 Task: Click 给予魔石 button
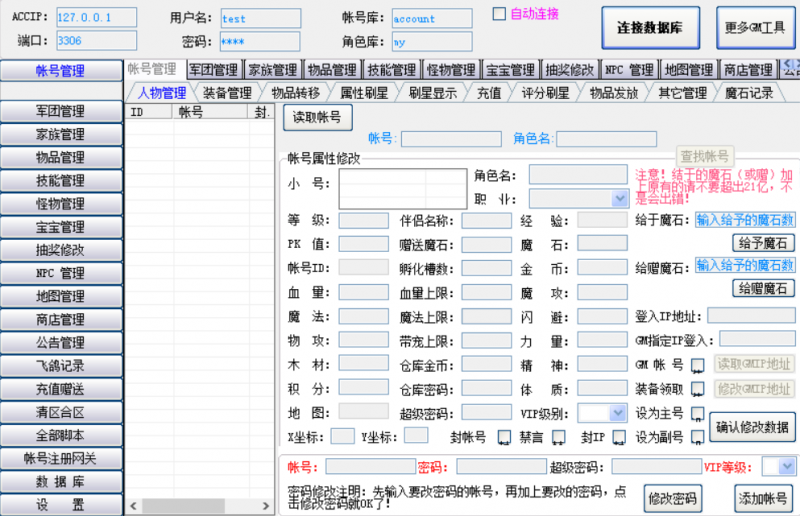763,243
